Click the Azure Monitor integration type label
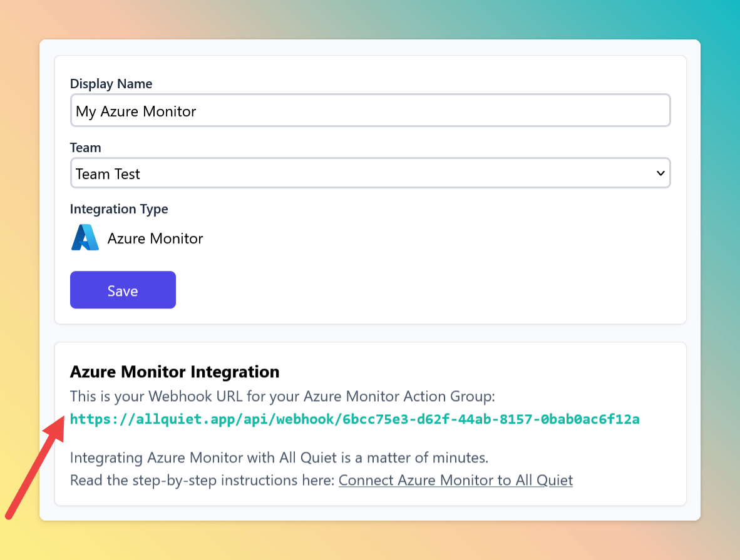The width and height of the screenshot is (740, 560). [155, 238]
